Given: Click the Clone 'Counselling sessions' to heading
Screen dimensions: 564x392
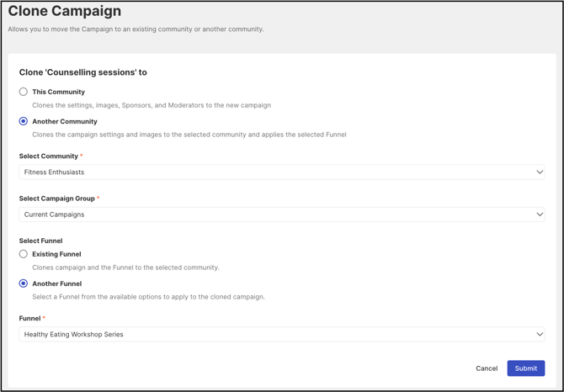Looking at the screenshot, I should pos(83,72).
